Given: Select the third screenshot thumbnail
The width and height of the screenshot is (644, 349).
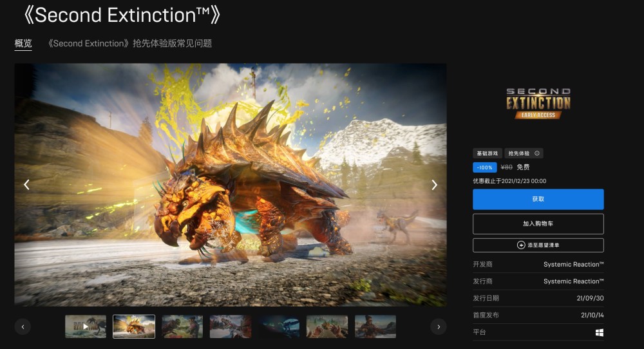Looking at the screenshot, I should point(182,327).
